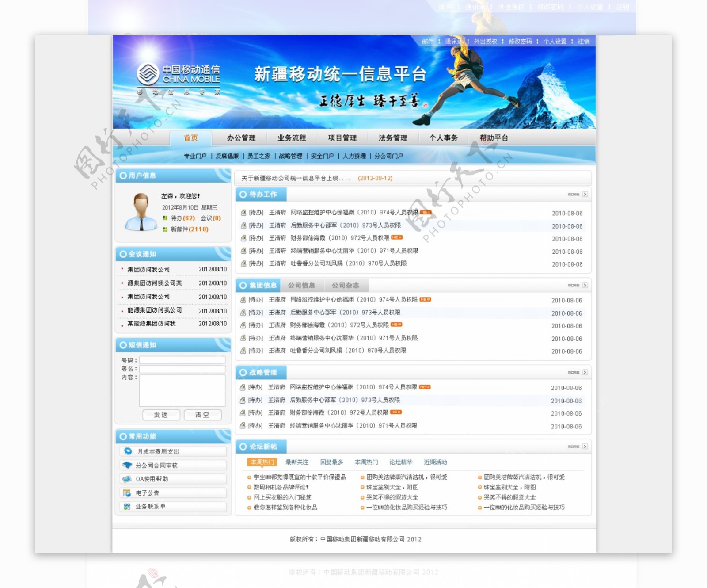Select 论坛精华 forum tab
The image size is (707, 588).
tap(401, 462)
